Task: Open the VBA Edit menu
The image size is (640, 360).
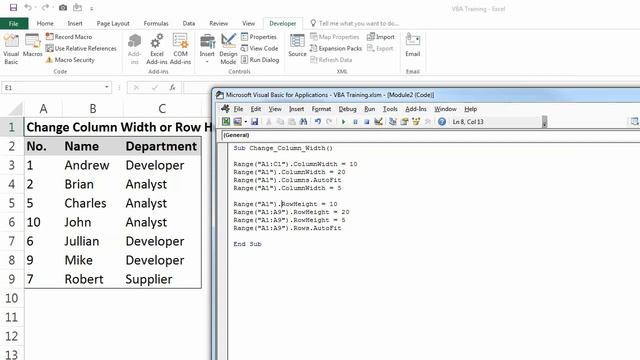Action: 256,109
